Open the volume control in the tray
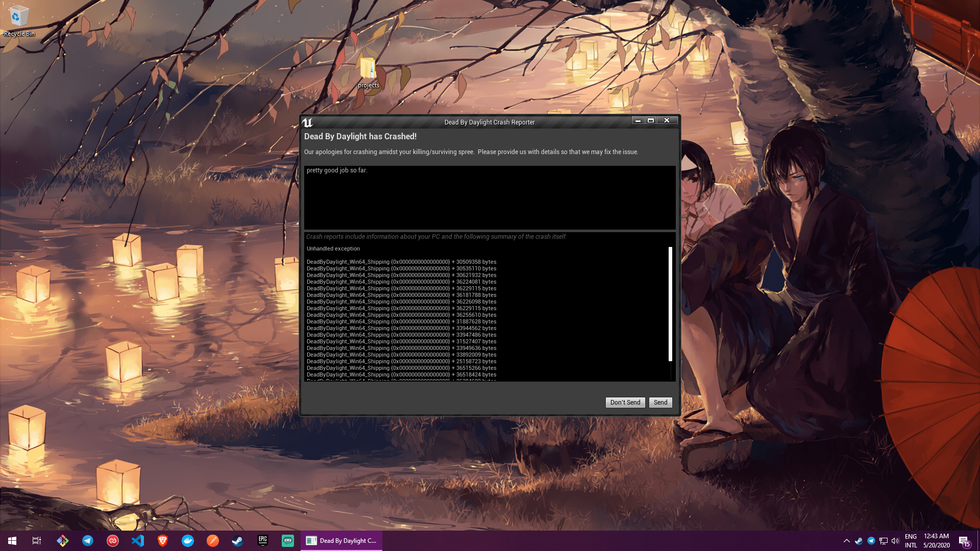Image resolution: width=980 pixels, height=551 pixels. click(x=895, y=541)
